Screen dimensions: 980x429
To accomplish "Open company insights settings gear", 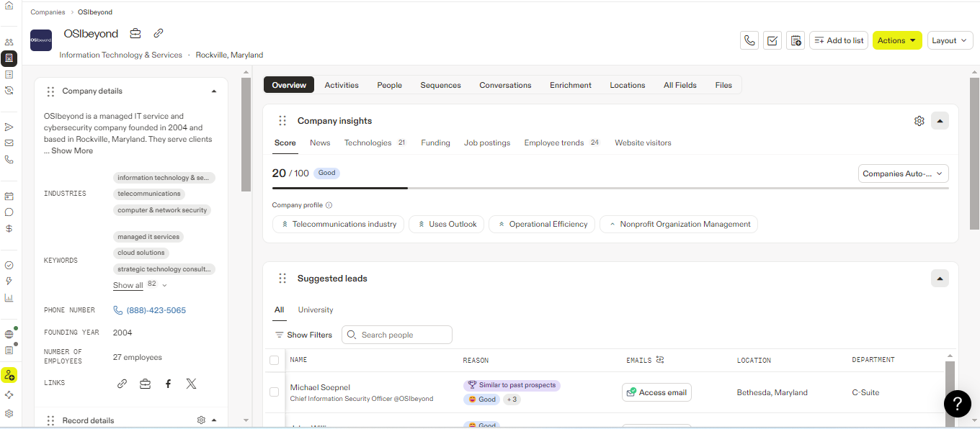I will pos(919,121).
